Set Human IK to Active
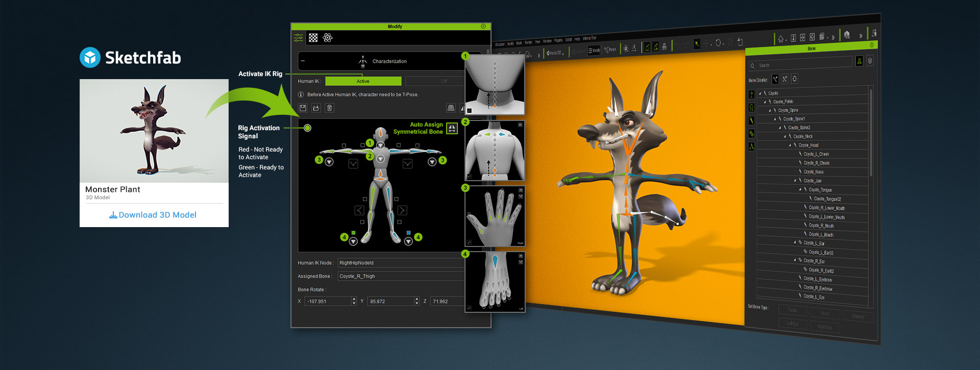Image resolution: width=980 pixels, height=370 pixels. click(363, 81)
